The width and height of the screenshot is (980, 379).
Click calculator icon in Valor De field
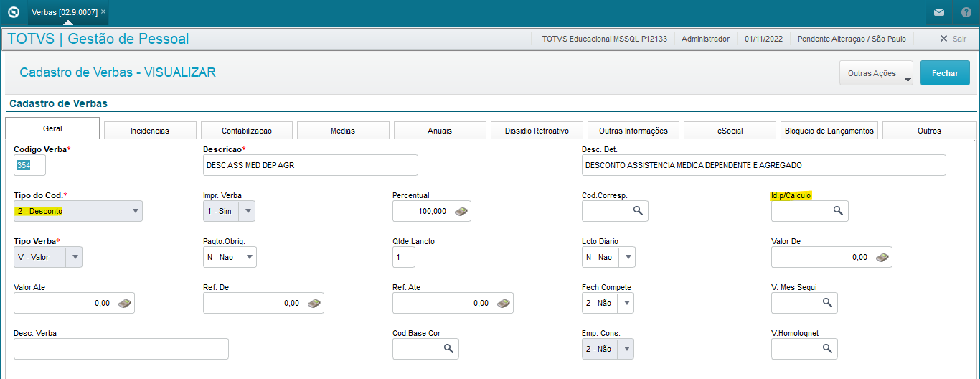coord(882,257)
